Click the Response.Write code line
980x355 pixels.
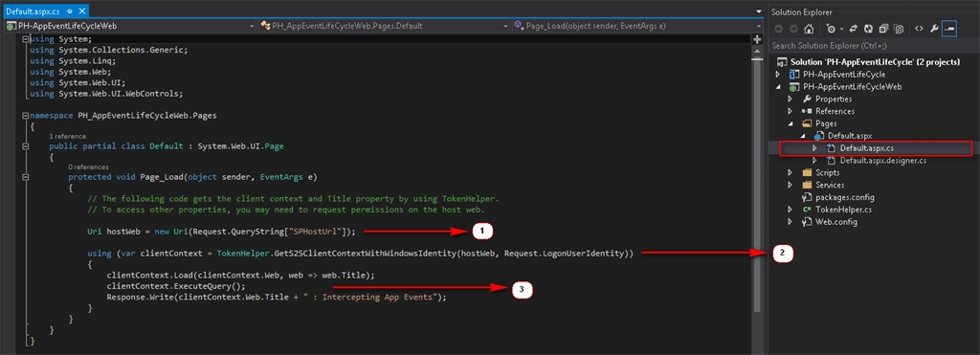point(277,297)
